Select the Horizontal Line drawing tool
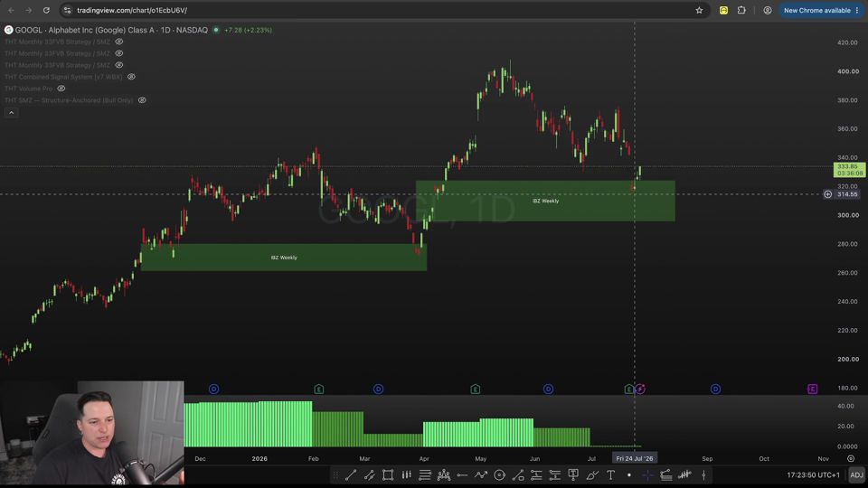This screenshot has width=868, height=488. (462, 474)
